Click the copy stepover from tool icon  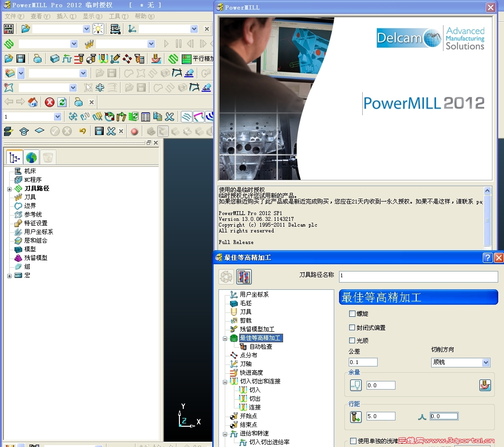[x=356, y=417]
